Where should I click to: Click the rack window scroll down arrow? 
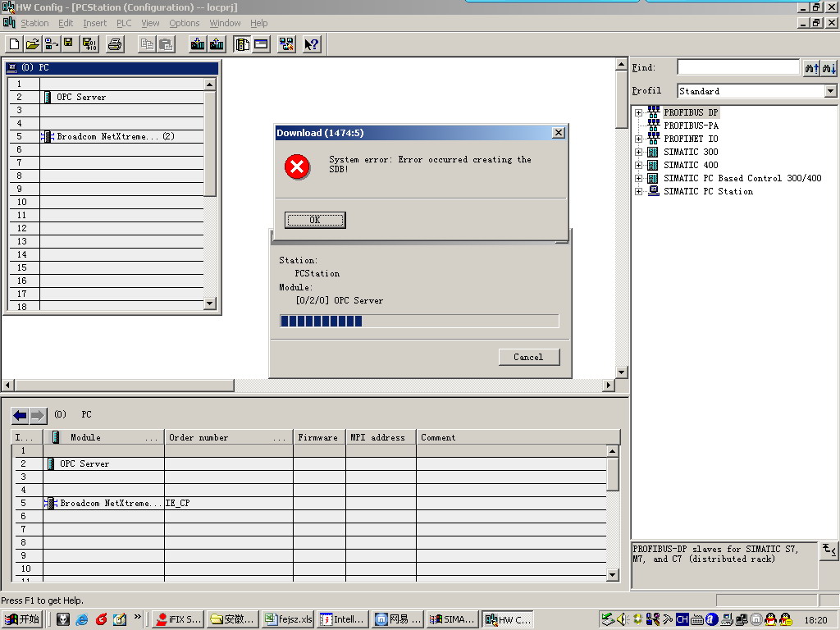click(x=209, y=304)
